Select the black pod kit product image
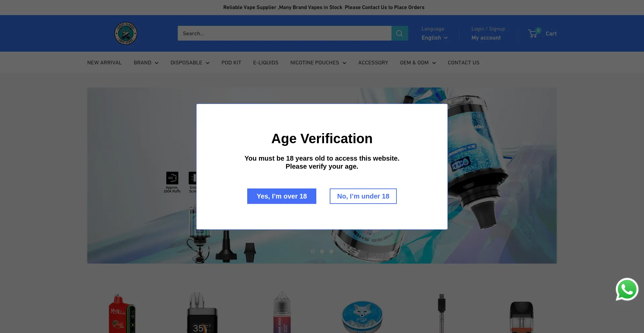644x333 pixels. (521, 316)
